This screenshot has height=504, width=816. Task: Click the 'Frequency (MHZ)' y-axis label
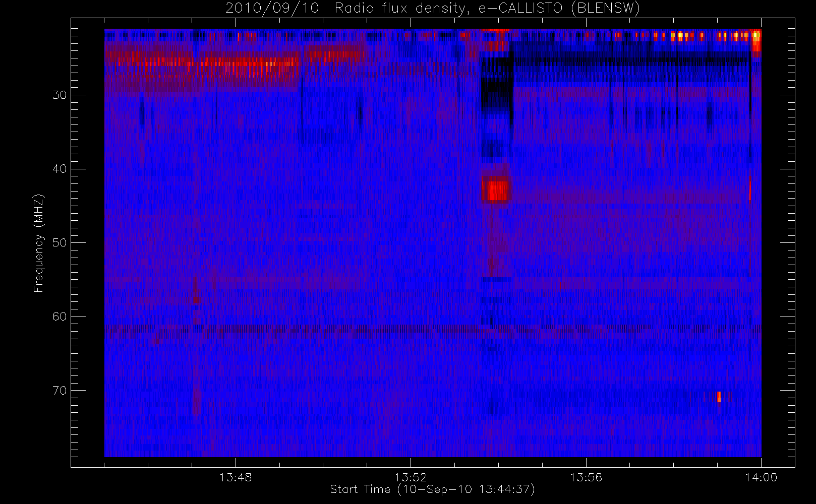38,243
